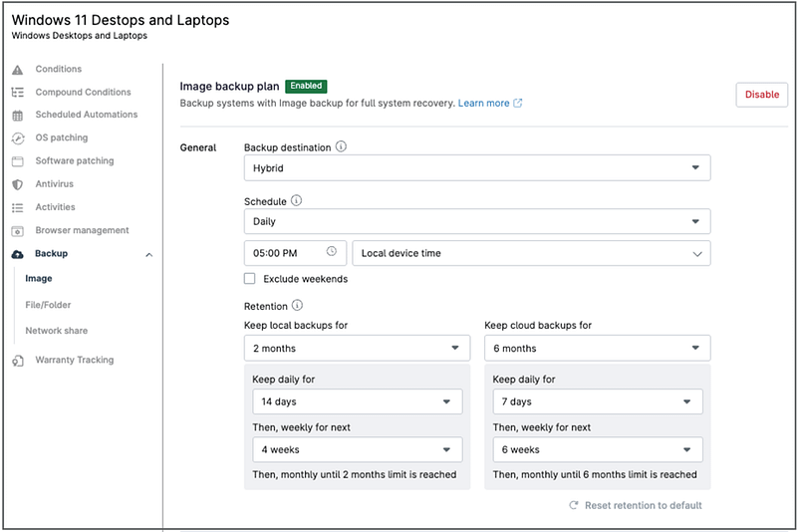Click the Activities list icon
This screenshot has width=797, height=532.
coord(17,208)
